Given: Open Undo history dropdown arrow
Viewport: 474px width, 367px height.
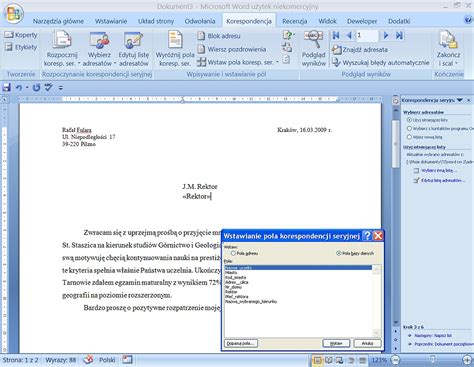Looking at the screenshot, I should point(27,88).
